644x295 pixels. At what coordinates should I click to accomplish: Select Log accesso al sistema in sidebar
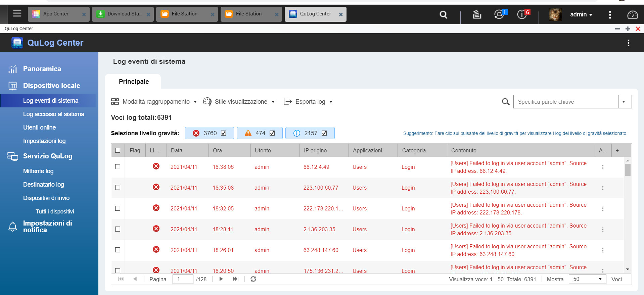pos(53,114)
